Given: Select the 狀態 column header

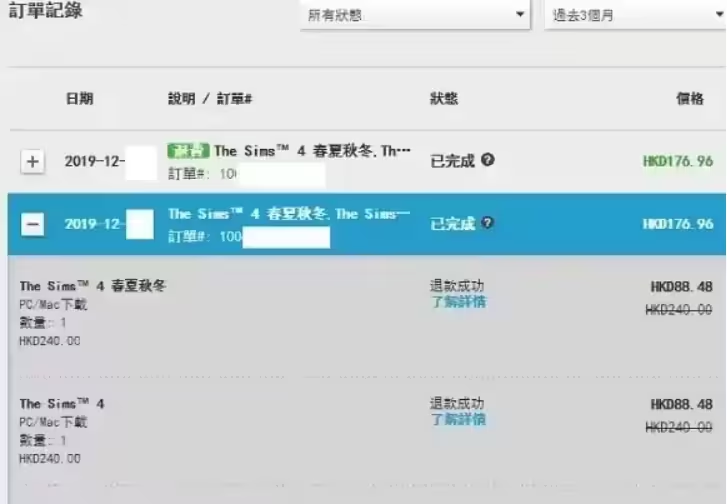Looking at the screenshot, I should click(x=444, y=98).
